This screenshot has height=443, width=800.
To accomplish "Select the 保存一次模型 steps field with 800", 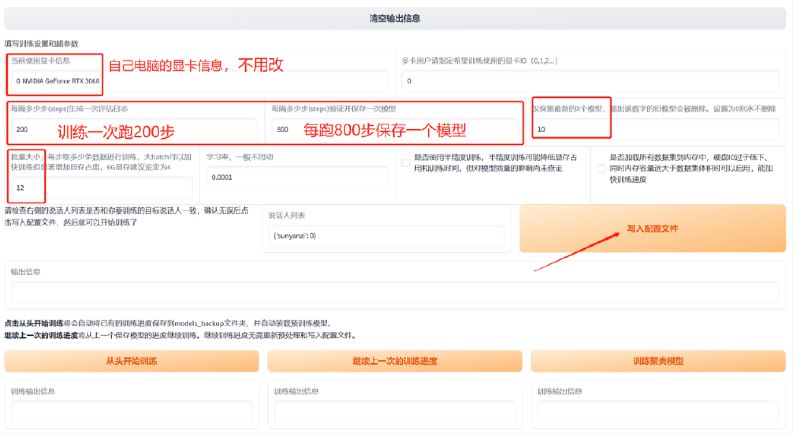I will pos(395,130).
